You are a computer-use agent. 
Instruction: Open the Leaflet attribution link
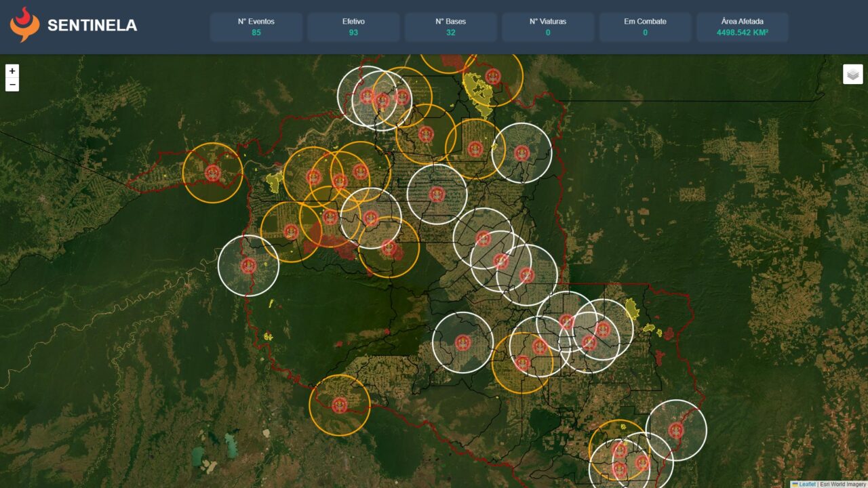click(x=807, y=484)
